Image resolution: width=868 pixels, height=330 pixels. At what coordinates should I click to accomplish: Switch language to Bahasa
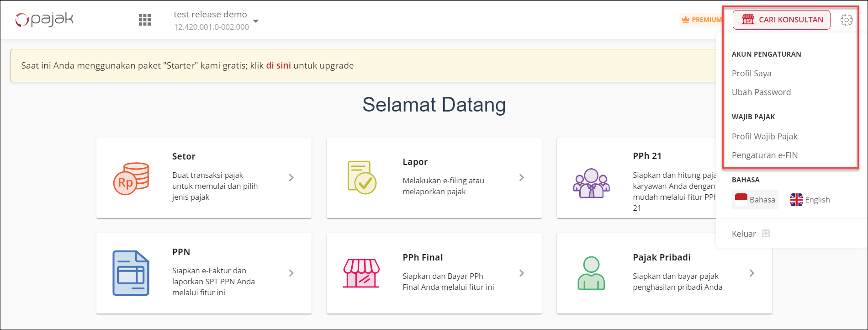(x=755, y=200)
